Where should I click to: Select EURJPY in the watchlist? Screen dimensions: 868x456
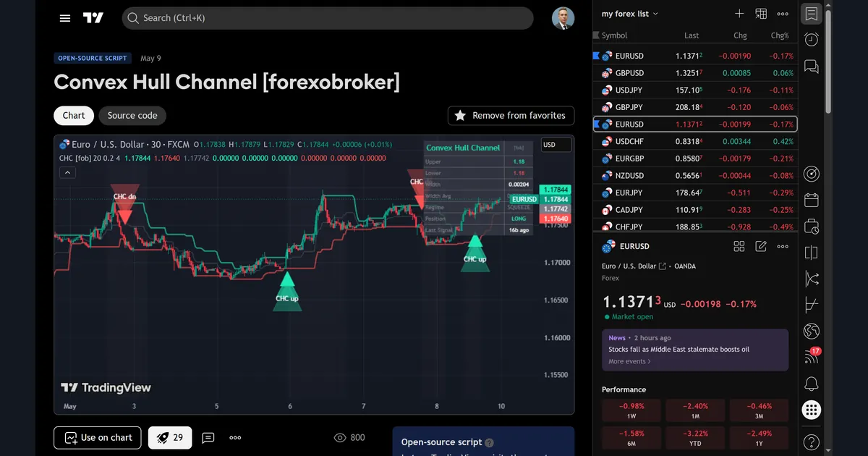click(x=695, y=193)
